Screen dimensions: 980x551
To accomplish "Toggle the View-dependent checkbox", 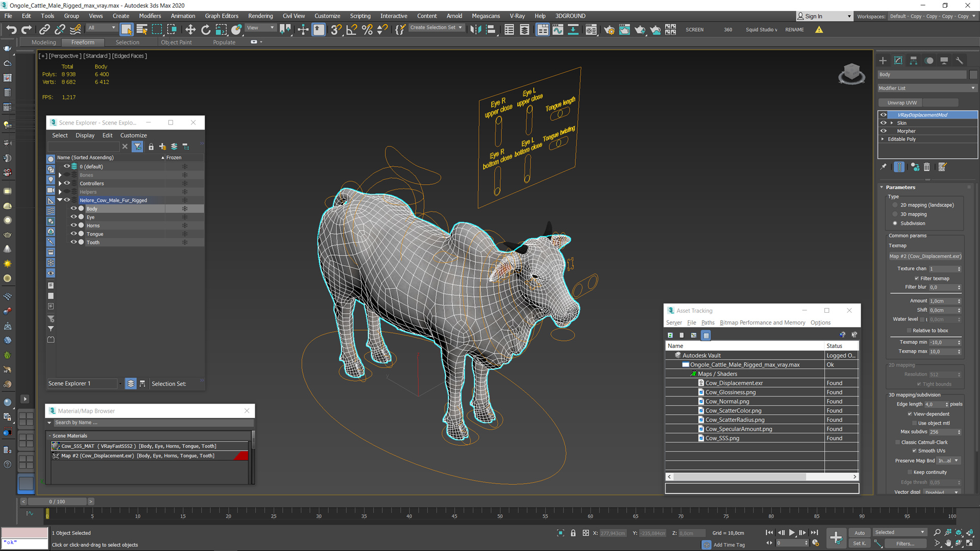I will click(x=910, y=414).
